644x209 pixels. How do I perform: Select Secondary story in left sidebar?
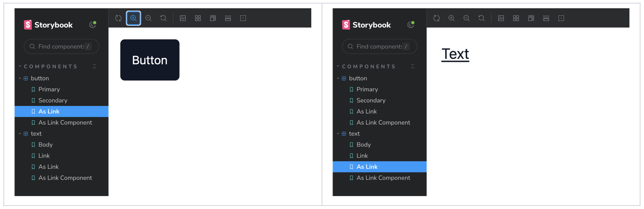[61, 100]
